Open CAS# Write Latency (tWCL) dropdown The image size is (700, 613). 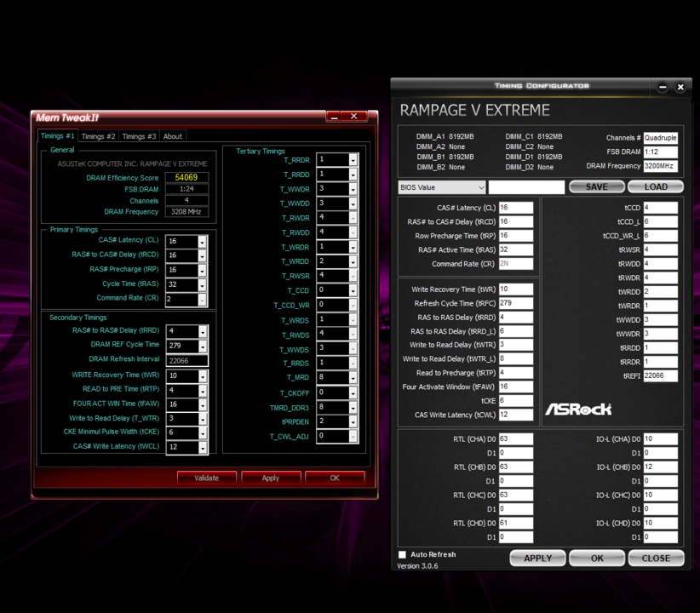pyautogui.click(x=203, y=447)
